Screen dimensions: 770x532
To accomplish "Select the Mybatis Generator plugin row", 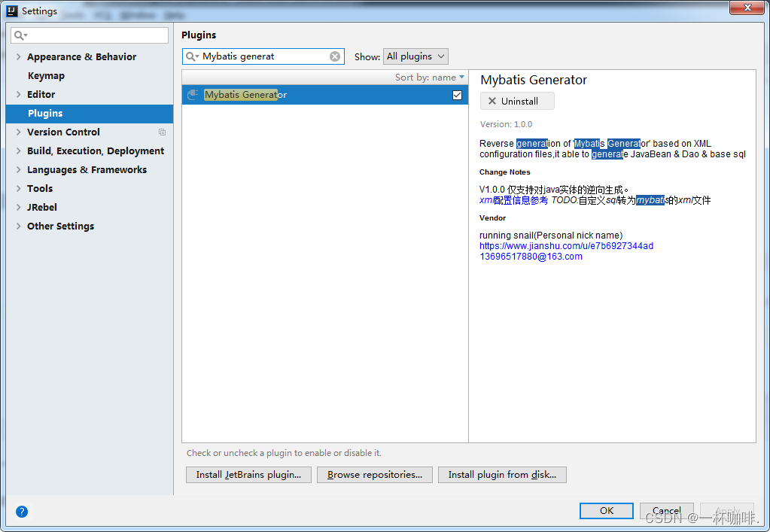I will (x=325, y=95).
